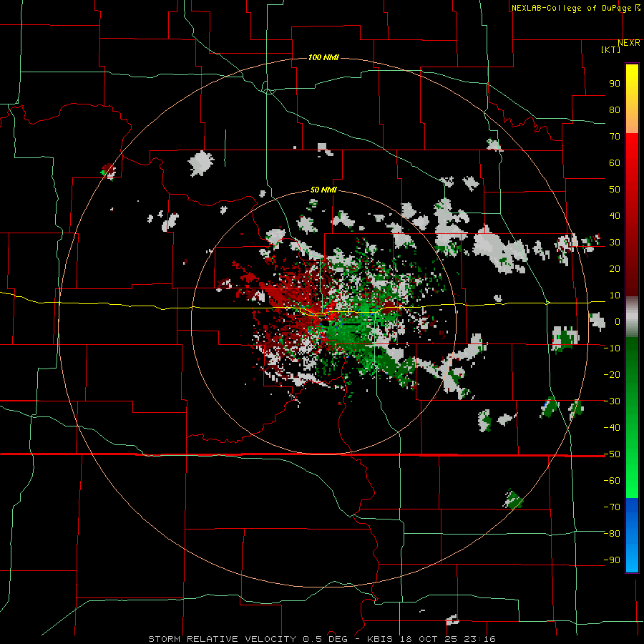The width and height of the screenshot is (644, 644).
Task: Click the 90 value on the velocity scale
Action: pos(615,84)
